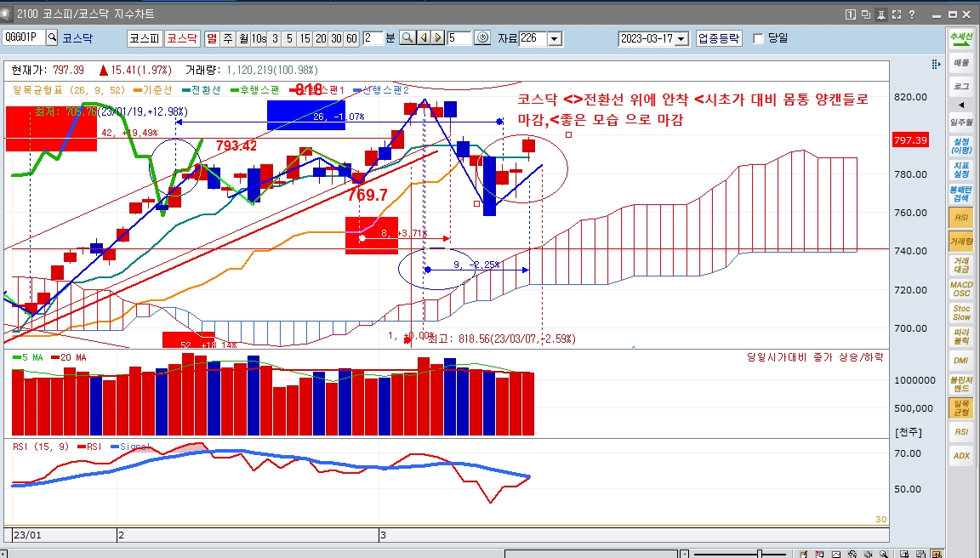Select the 60 minute interval button
Viewport: 980px width, 558px height.
pyautogui.click(x=351, y=38)
